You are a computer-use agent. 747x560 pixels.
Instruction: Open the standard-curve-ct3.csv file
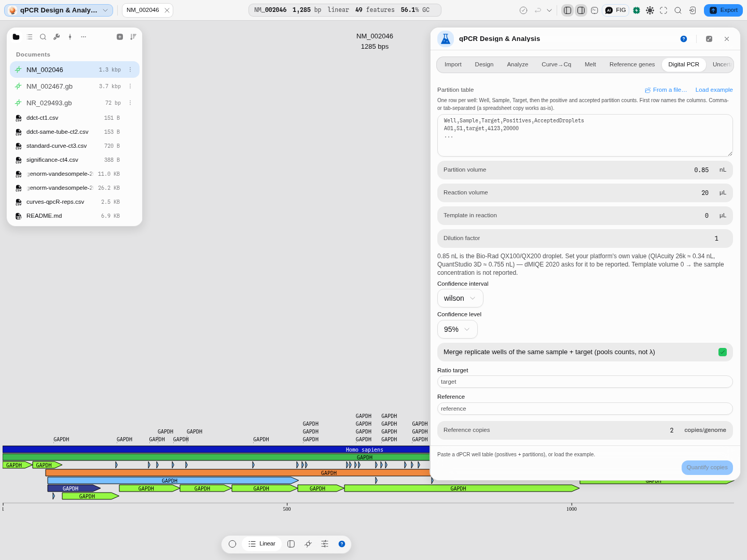tap(74, 146)
